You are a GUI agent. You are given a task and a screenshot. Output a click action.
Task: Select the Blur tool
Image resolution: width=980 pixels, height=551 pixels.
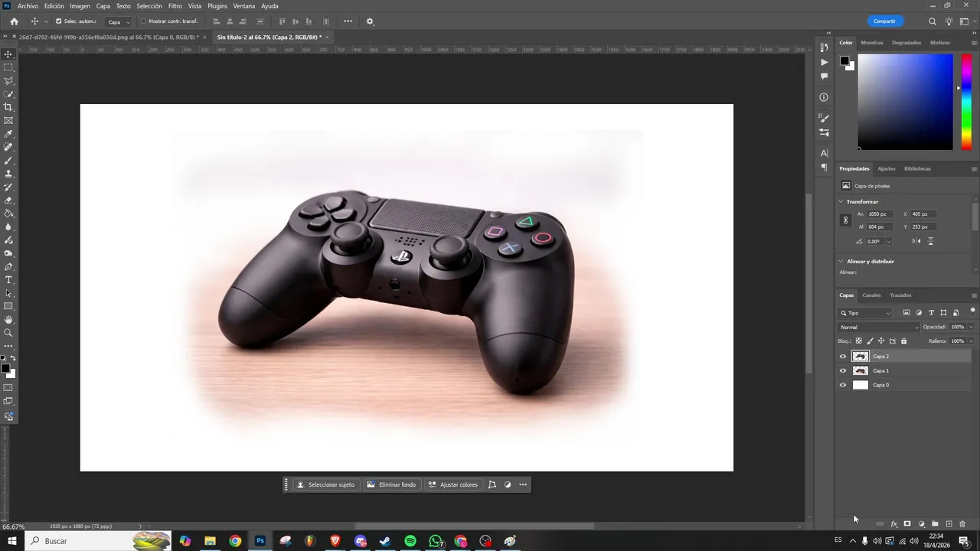point(8,227)
